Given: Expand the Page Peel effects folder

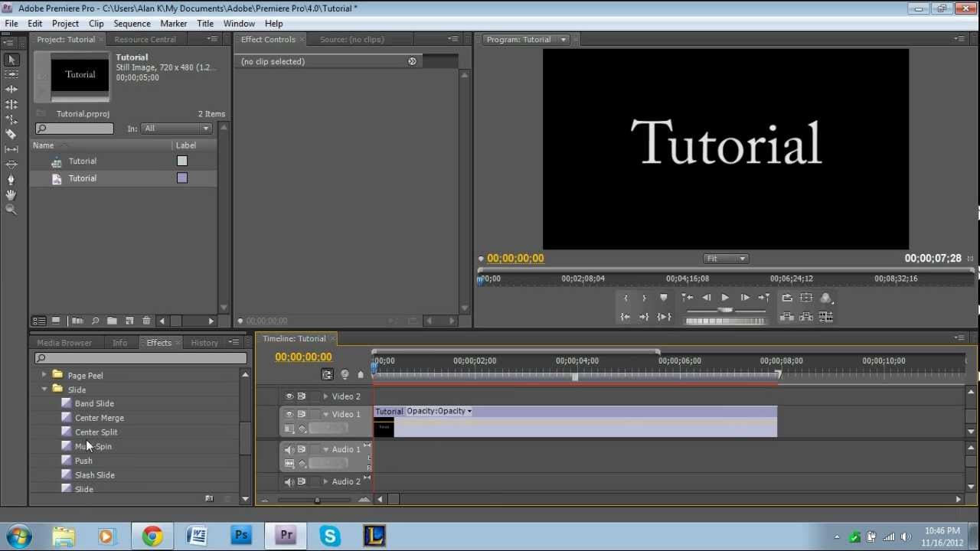Looking at the screenshot, I should click(x=44, y=375).
